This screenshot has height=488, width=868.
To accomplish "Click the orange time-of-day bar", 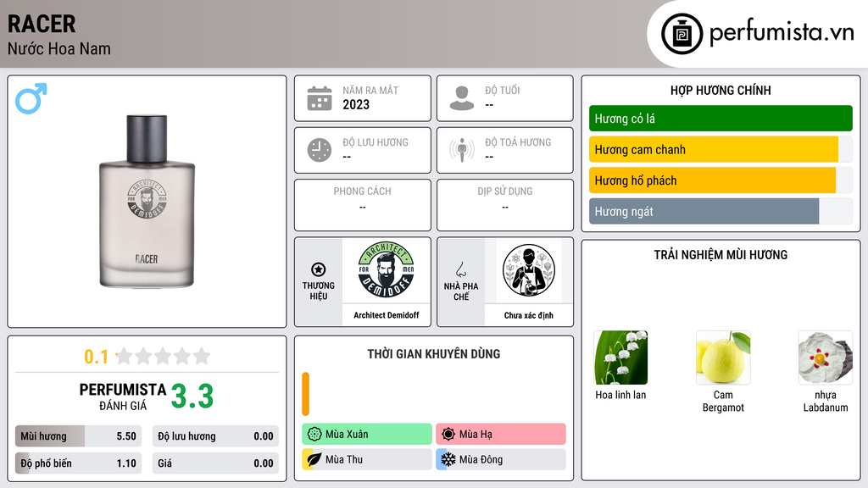I will (305, 394).
